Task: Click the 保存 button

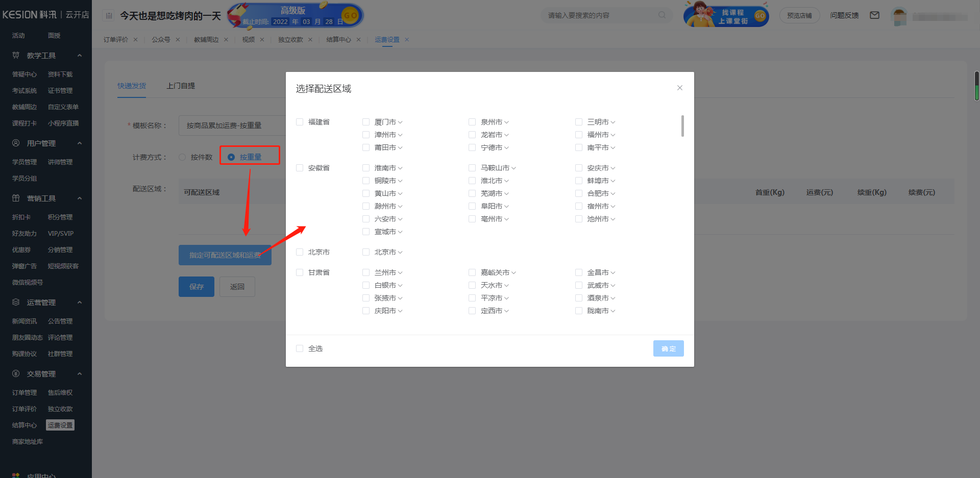Action: pos(197,287)
